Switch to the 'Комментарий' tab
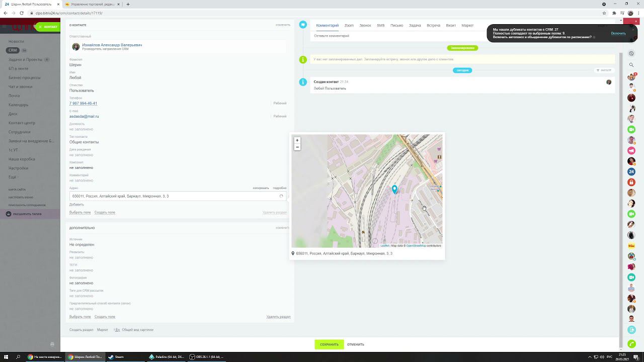Image resolution: width=644 pixels, height=362 pixels. coord(328,25)
